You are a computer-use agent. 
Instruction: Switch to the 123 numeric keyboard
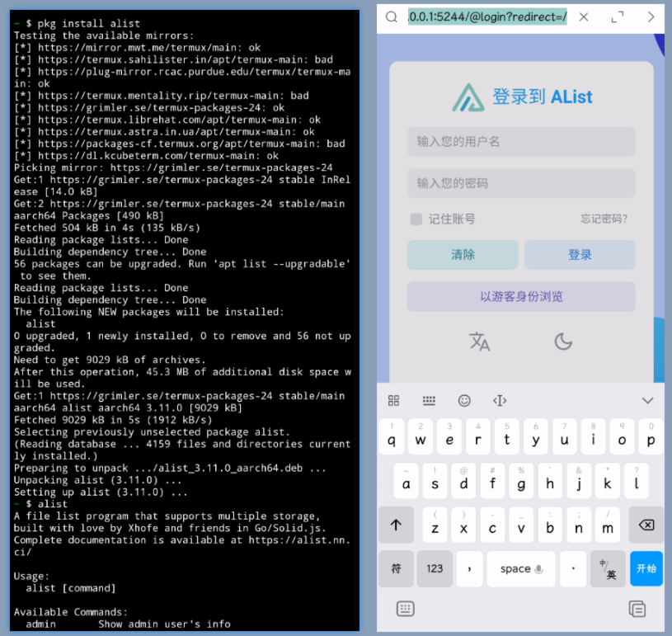tap(435, 568)
